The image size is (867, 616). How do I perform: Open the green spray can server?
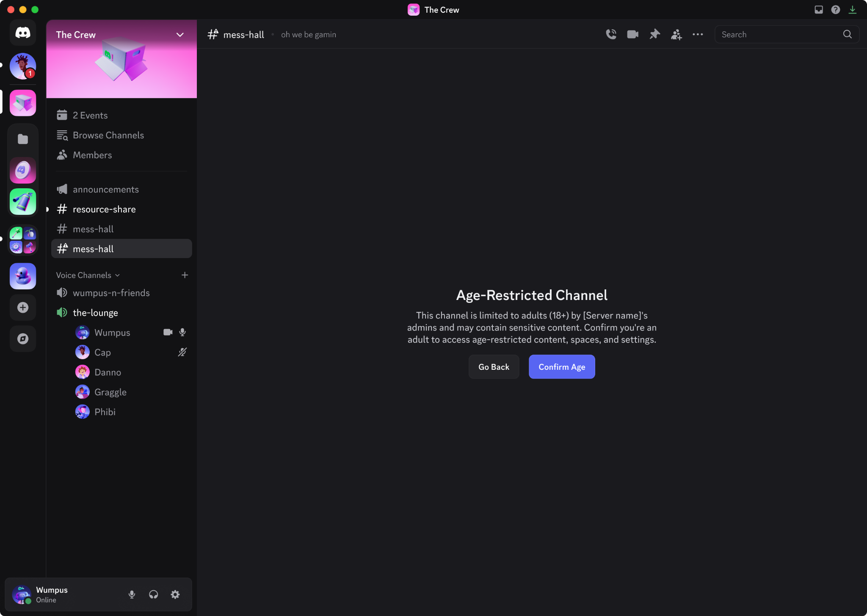coord(23,202)
